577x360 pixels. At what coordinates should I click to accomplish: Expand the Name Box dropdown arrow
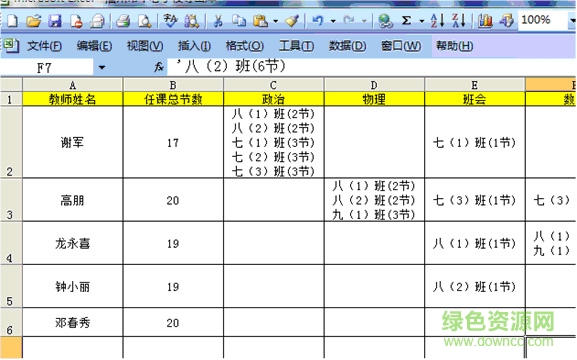click(x=102, y=67)
